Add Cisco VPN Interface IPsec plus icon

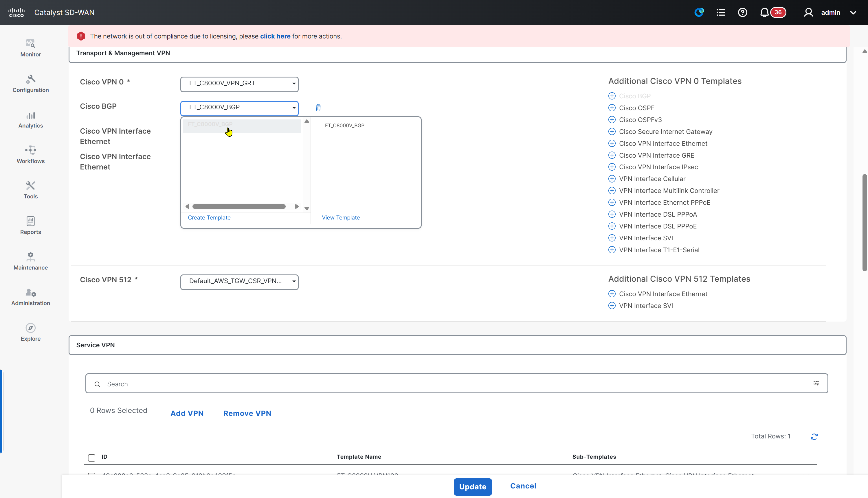pyautogui.click(x=612, y=167)
